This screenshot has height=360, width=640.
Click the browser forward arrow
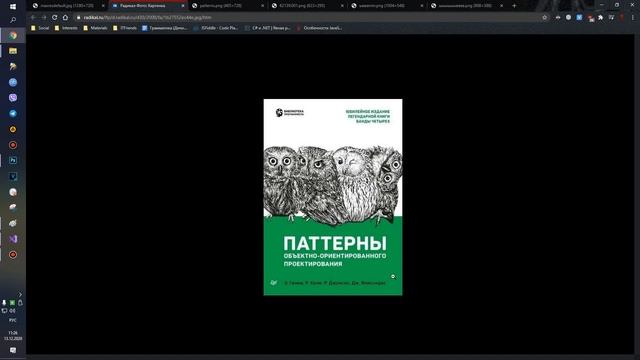click(44, 18)
